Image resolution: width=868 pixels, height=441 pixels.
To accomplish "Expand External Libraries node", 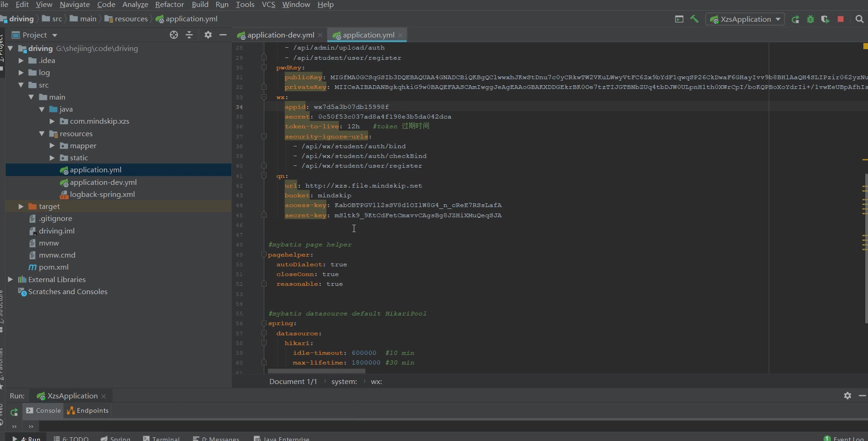I will (10, 280).
